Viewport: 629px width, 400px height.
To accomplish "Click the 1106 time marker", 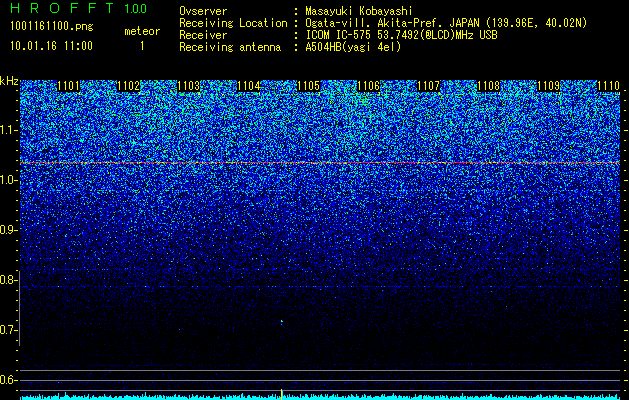I will click(x=368, y=86).
